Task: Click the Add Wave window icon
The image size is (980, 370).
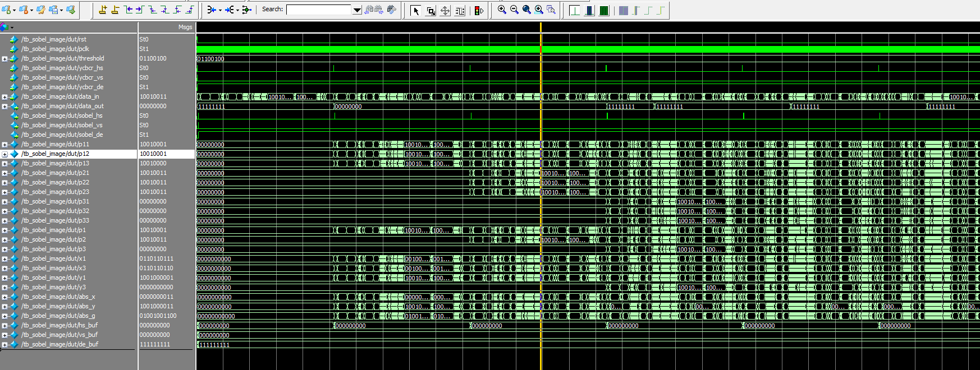Action: [x=7, y=10]
